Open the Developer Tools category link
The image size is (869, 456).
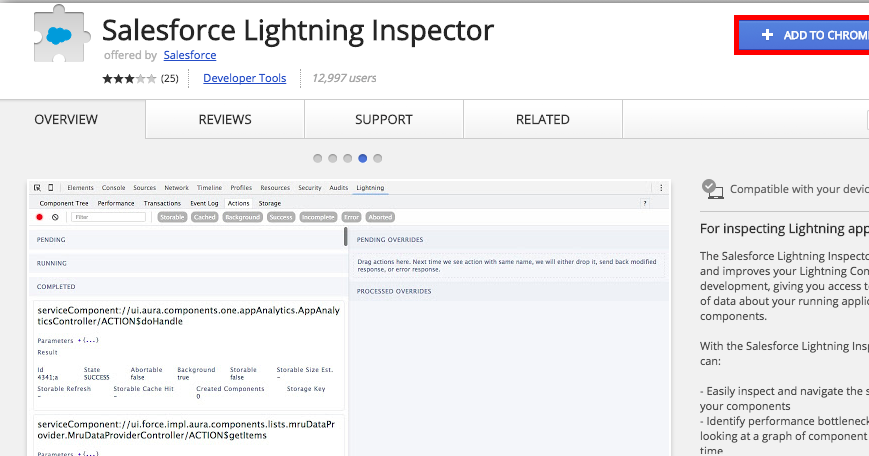244,78
